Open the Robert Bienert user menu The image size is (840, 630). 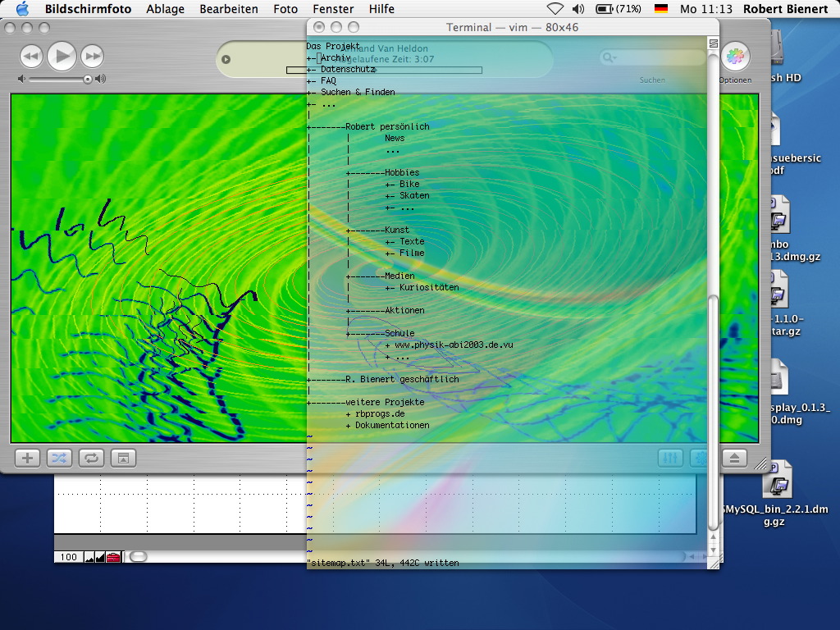pyautogui.click(x=785, y=9)
